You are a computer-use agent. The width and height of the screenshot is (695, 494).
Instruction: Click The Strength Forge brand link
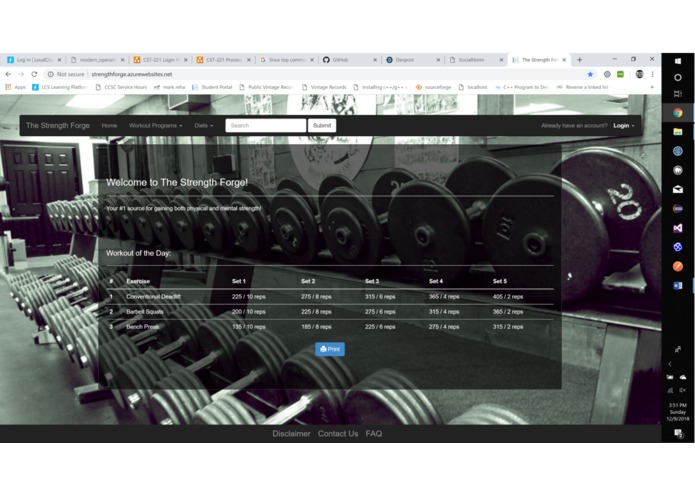coord(58,125)
